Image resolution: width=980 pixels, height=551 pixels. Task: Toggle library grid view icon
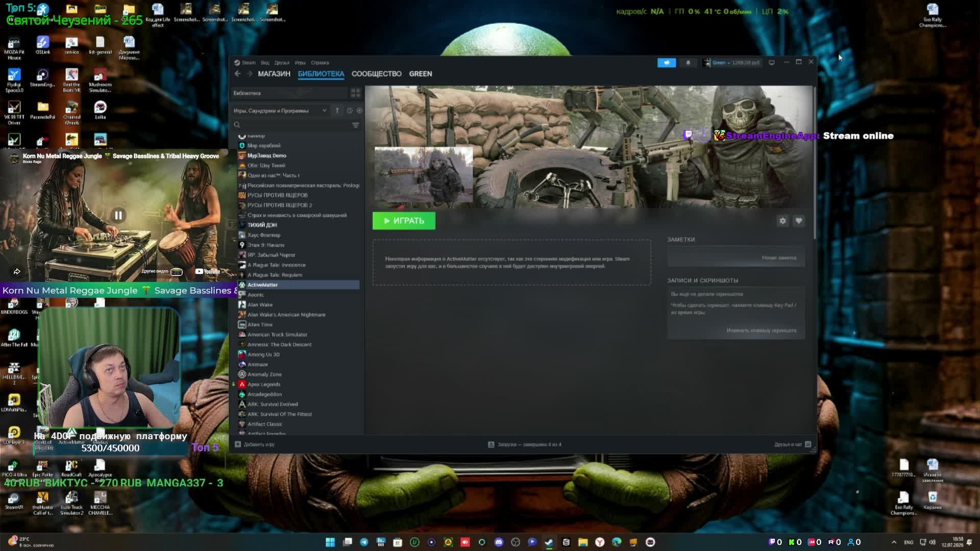tap(355, 93)
